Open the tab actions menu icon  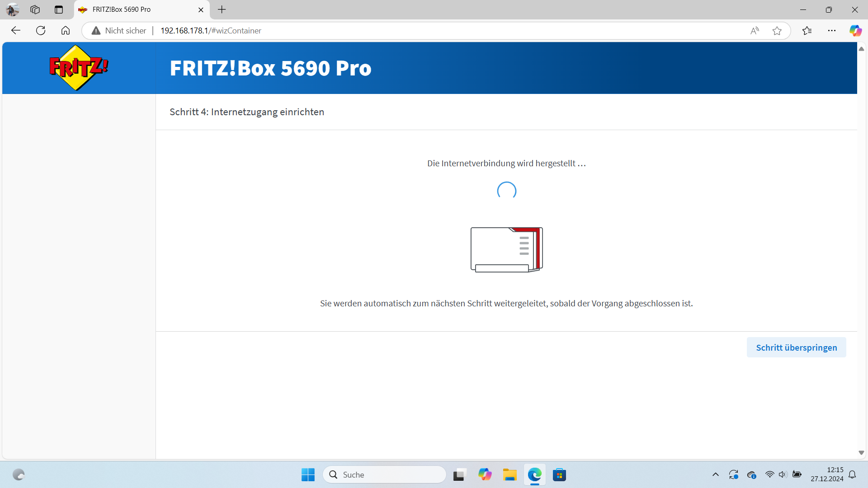tap(59, 9)
